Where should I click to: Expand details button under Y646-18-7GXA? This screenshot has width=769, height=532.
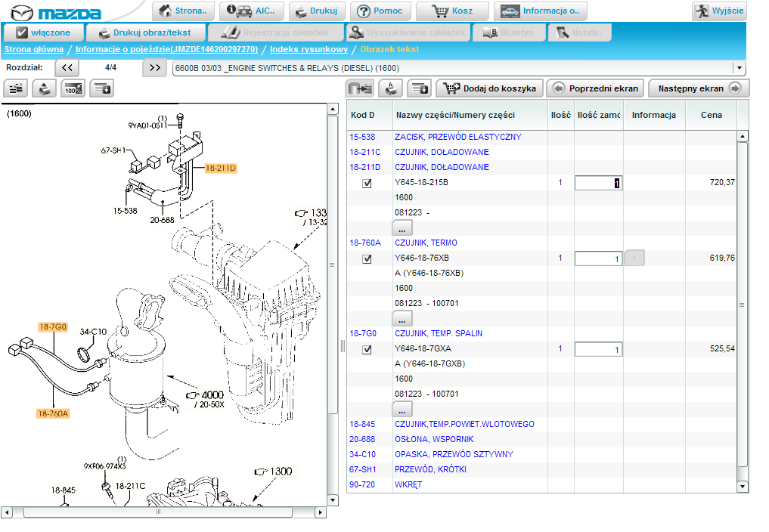click(x=402, y=409)
